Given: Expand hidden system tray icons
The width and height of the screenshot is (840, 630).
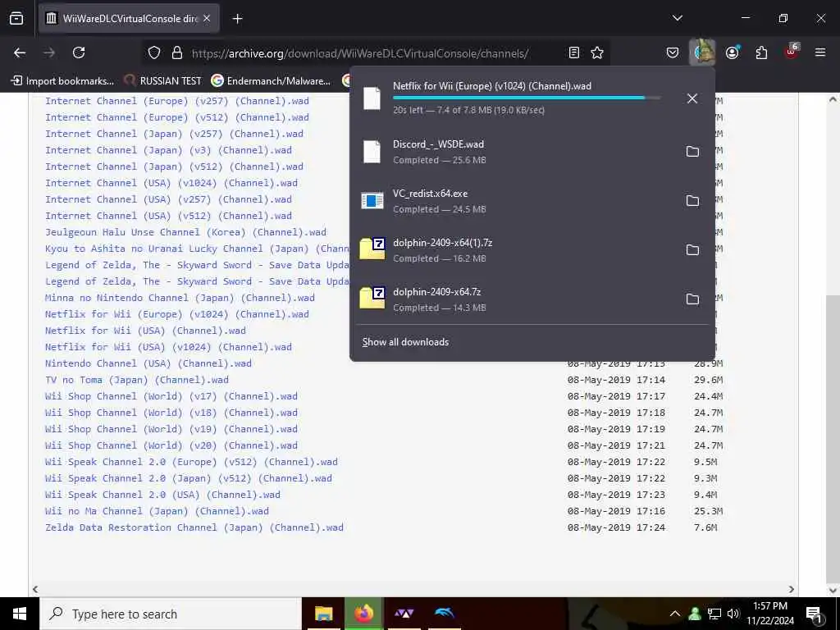Looking at the screenshot, I should (675, 614).
